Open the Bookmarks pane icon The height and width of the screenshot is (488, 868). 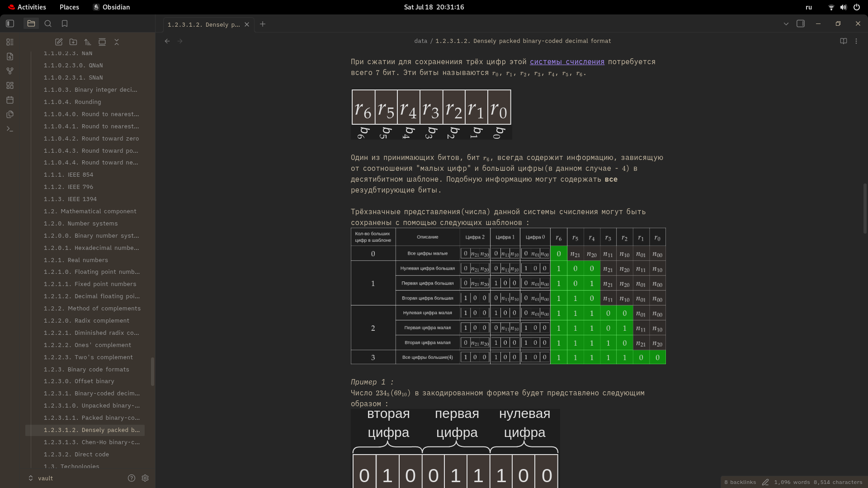[x=65, y=23]
